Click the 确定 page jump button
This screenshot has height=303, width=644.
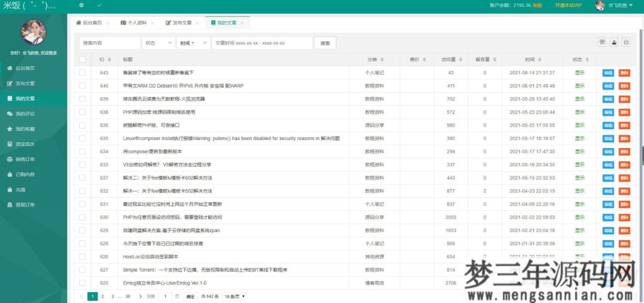coord(190,296)
